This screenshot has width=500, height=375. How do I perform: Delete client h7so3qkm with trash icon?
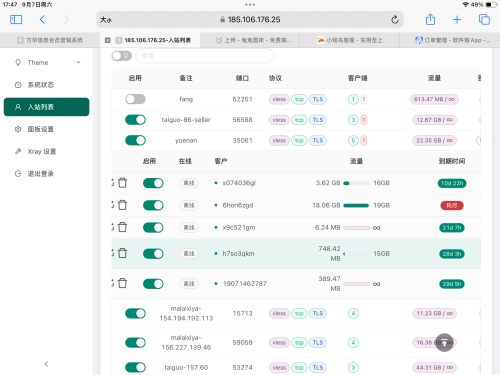(123, 253)
